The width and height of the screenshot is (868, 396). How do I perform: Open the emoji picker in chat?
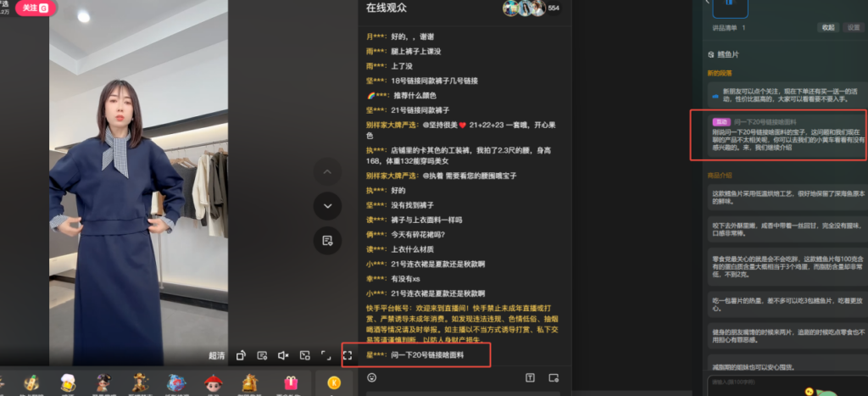(372, 377)
